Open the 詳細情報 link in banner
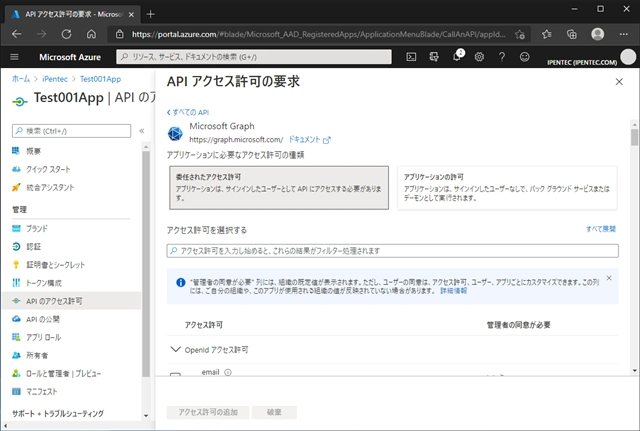The height and width of the screenshot is (431, 640). [x=453, y=291]
